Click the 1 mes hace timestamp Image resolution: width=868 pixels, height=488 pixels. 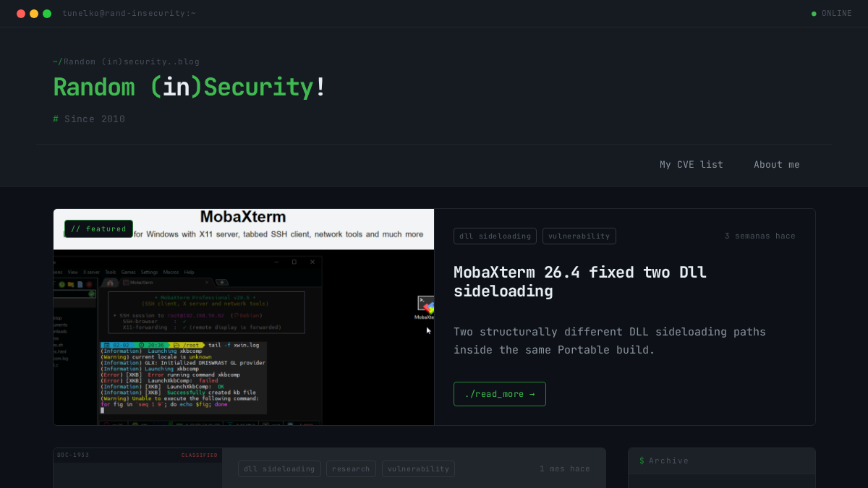click(x=565, y=469)
